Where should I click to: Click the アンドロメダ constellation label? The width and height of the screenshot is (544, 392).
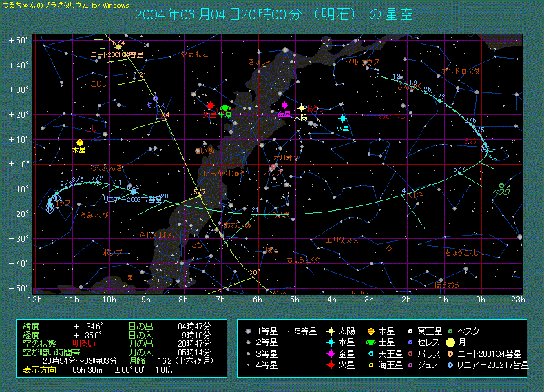(x=461, y=71)
